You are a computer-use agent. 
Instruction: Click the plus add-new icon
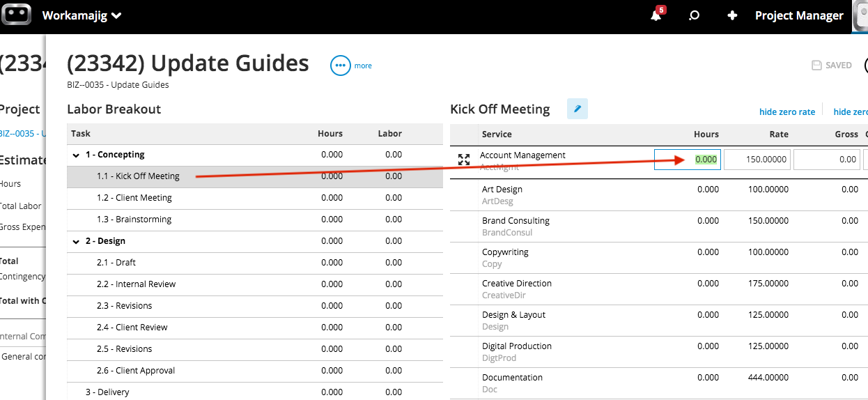pos(732,15)
